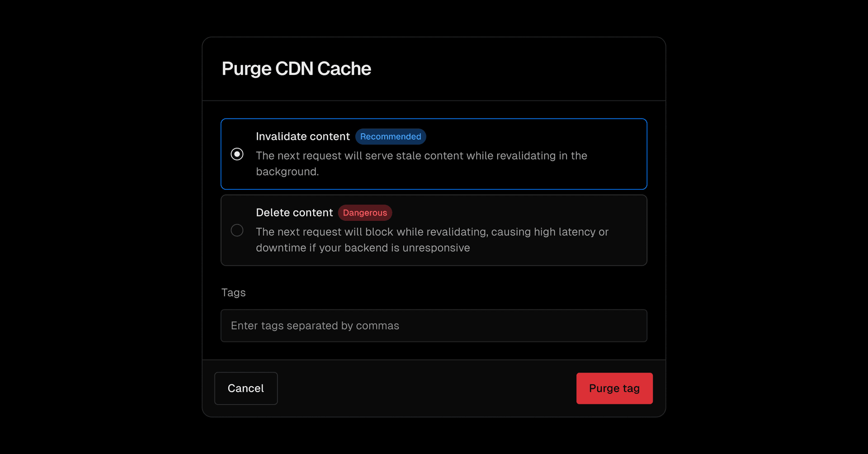Click the blue Recommended badge
The image size is (868, 454).
[391, 137]
